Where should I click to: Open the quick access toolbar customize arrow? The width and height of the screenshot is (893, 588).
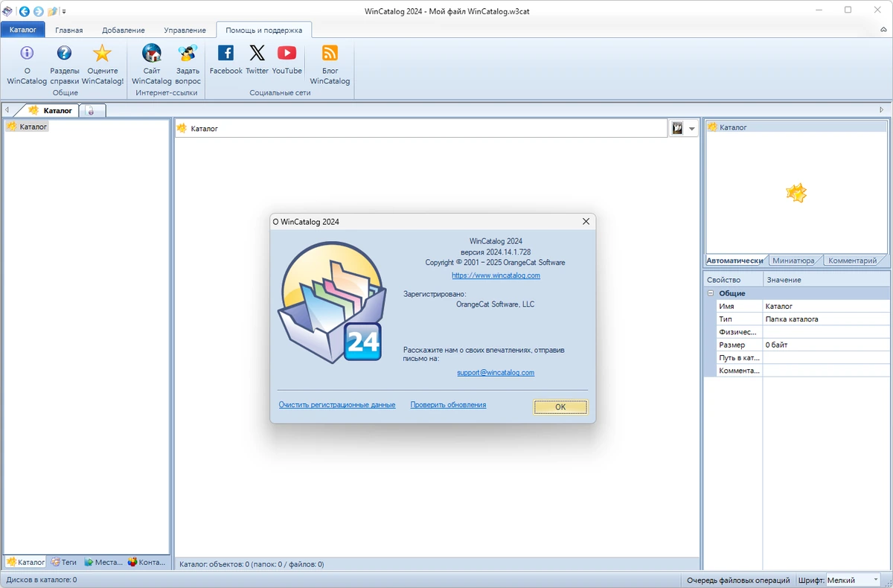tap(64, 12)
